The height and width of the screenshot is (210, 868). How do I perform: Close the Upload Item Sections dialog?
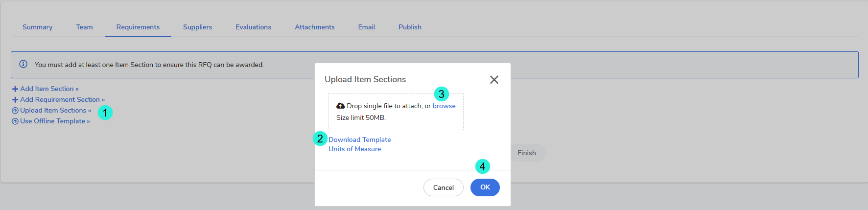click(494, 80)
